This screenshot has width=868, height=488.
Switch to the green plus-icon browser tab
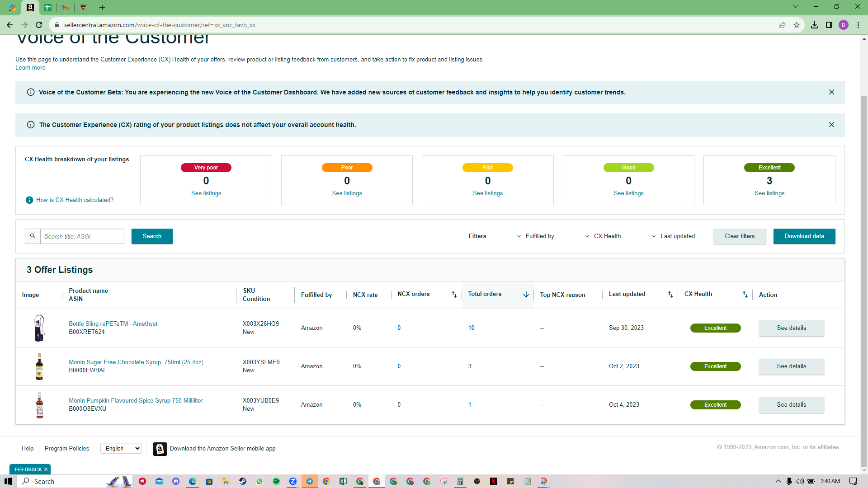(48, 8)
